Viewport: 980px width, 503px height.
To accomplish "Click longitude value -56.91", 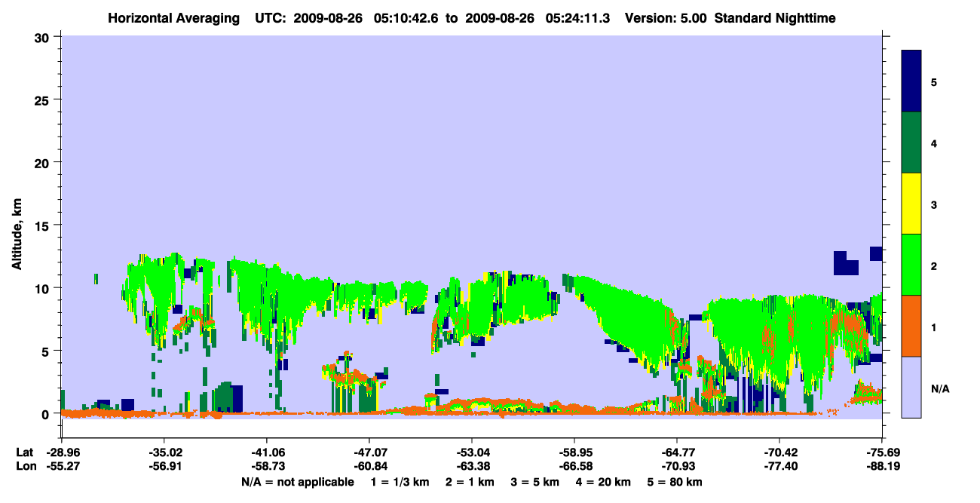I will point(164,467).
